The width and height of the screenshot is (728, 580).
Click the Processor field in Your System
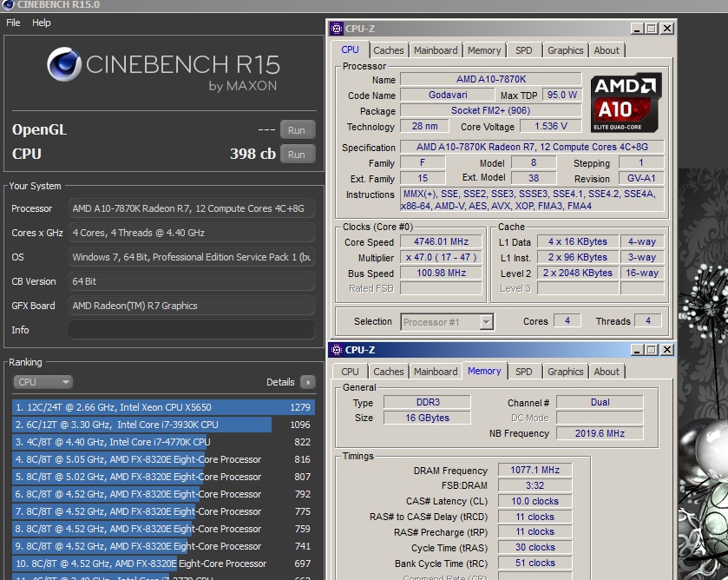point(191,208)
